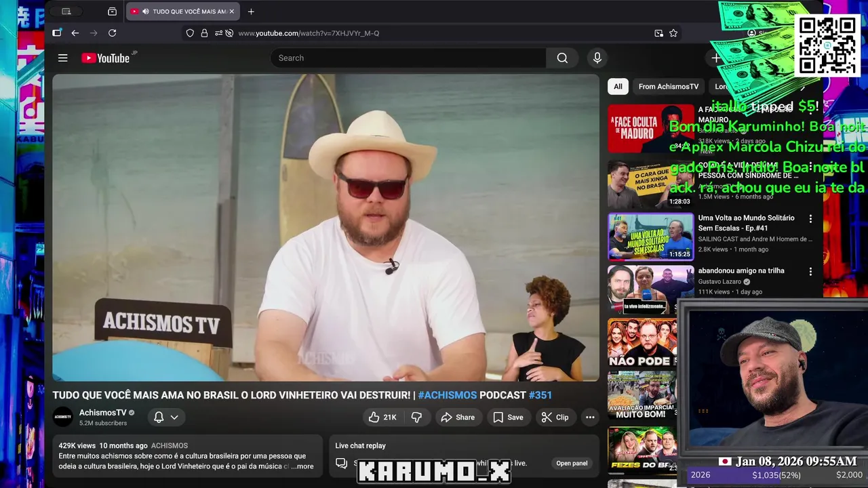
Task: Open the #ACHISMOS hashtag link
Action: (x=447, y=395)
